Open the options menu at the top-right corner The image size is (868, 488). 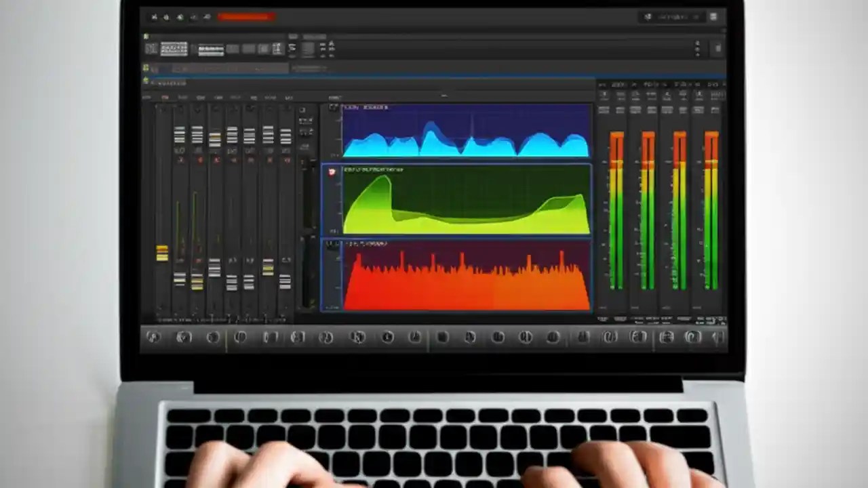tap(713, 17)
